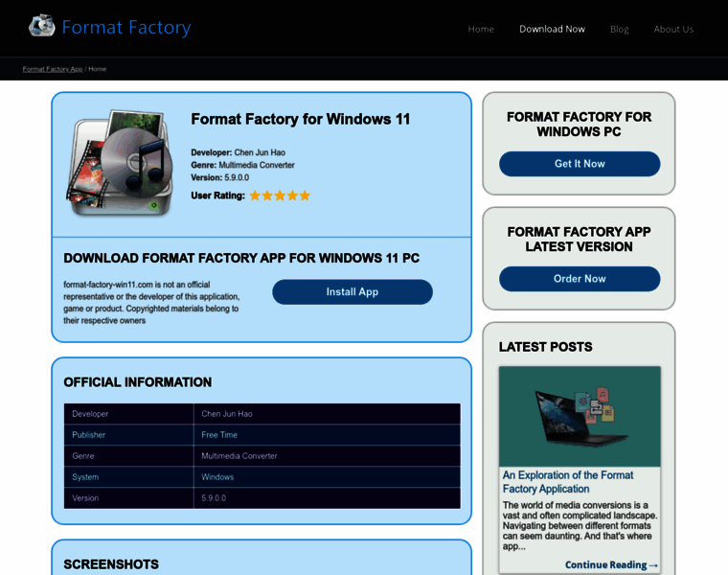Click the 'Home' breadcrumb text
Viewport: 728px width, 575px height.
[x=98, y=69]
